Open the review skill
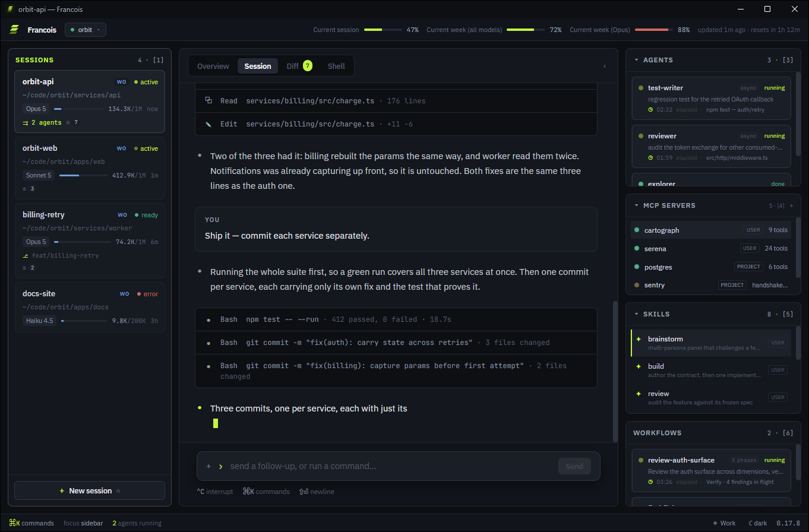This screenshot has height=532, width=809. pyautogui.click(x=711, y=397)
